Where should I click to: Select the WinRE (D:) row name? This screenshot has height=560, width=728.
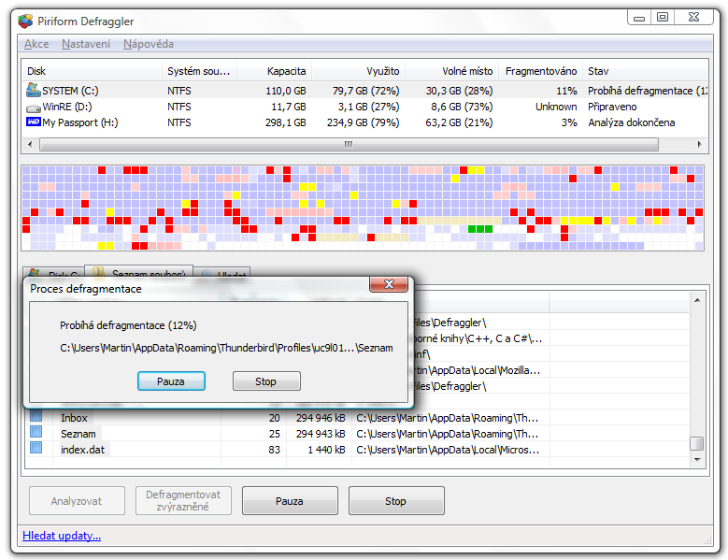pos(67,107)
